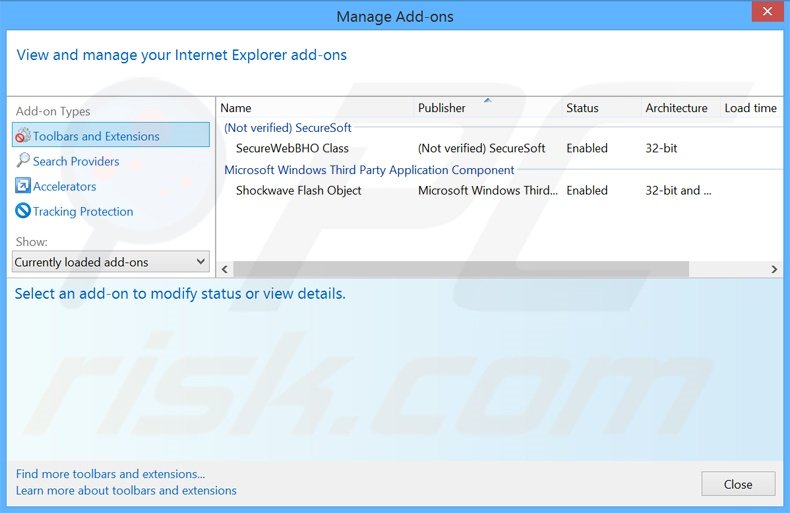790x513 pixels.
Task: Click Microsoft Windows Third Party Application Component group
Action: tap(369, 170)
